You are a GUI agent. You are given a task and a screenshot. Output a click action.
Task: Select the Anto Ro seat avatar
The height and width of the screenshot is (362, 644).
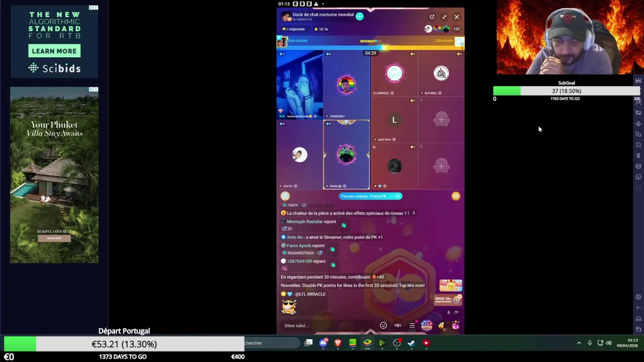pyautogui.click(x=300, y=155)
